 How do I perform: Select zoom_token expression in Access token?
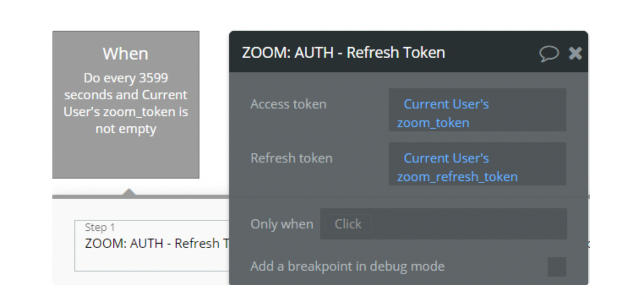[433, 123]
